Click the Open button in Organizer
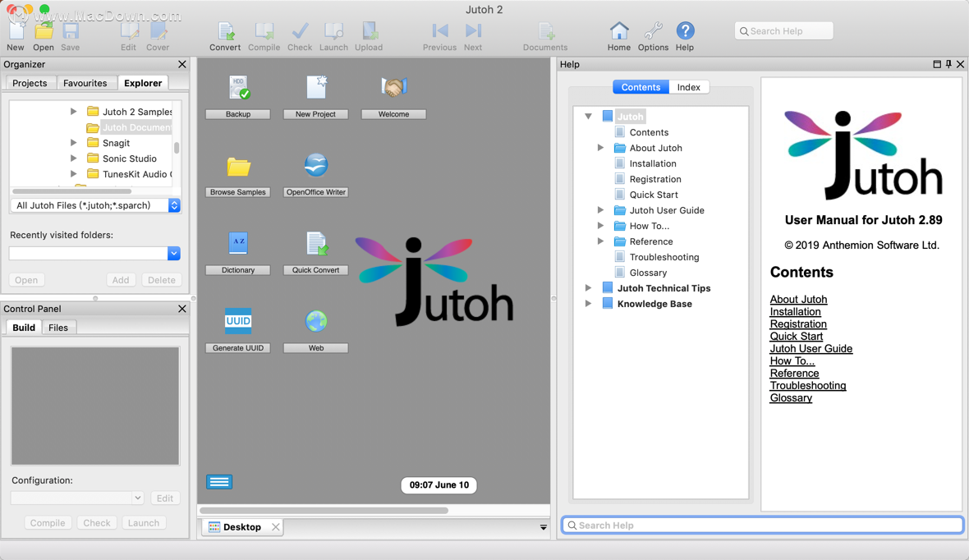Screen dimensions: 969x560 pos(26,280)
